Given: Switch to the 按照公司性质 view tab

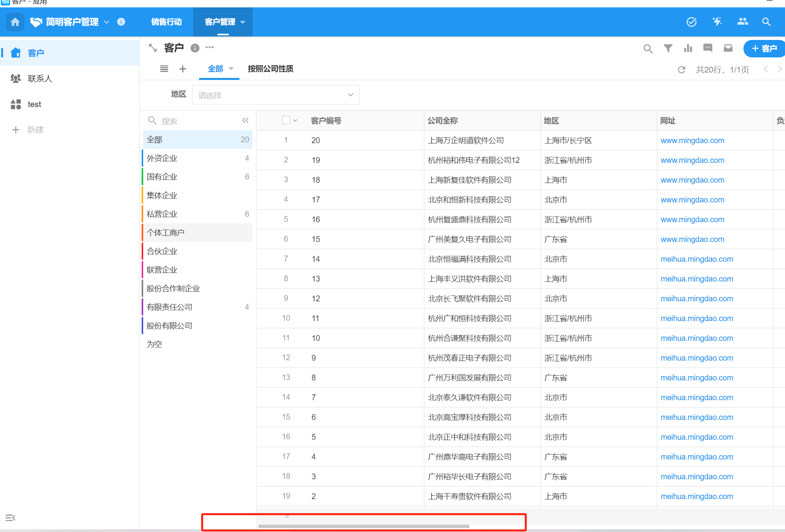Looking at the screenshot, I should (270, 69).
